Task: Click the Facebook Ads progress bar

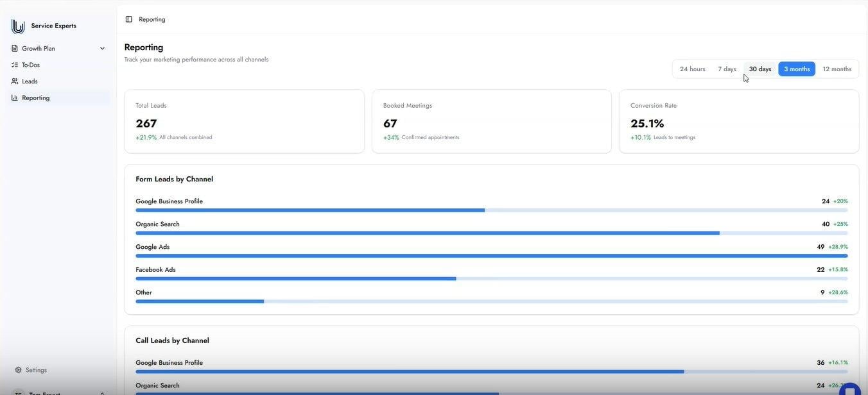Action: pos(492,279)
